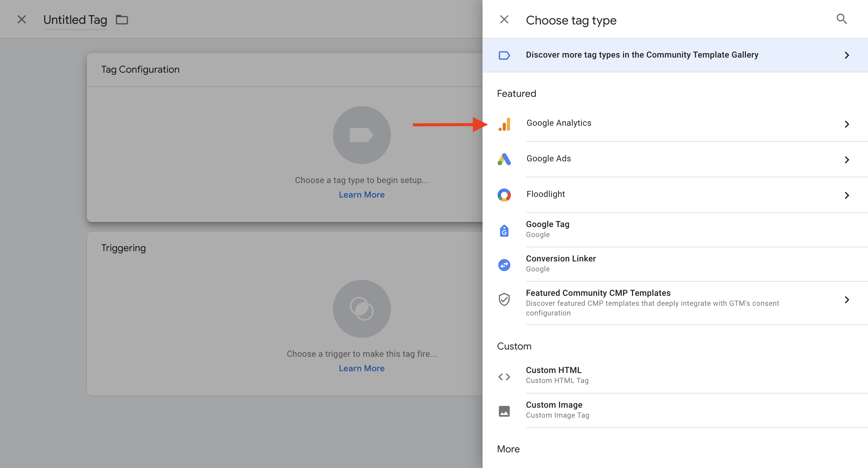Screen dimensions: 868x468
Task: Expand Floodlight chevron arrow
Action: (x=846, y=195)
